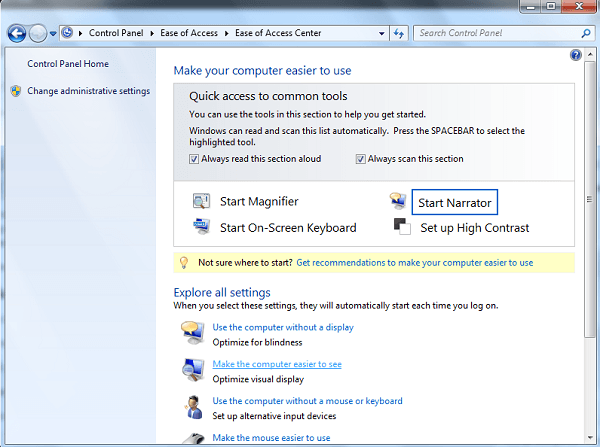Image resolution: width=600 pixels, height=447 pixels.
Task: Open Make the computer easier to see link
Action: click(277, 364)
